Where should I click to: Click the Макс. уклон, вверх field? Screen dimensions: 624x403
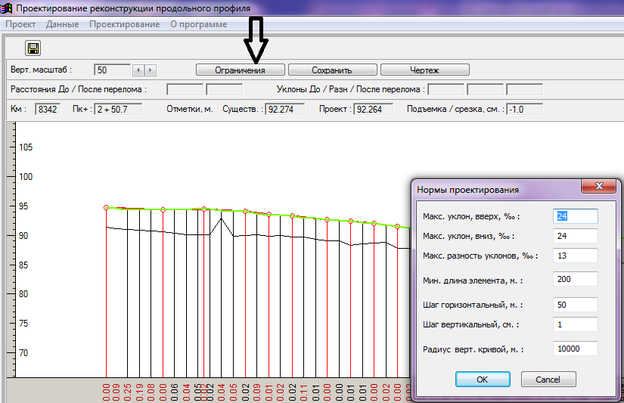tap(575, 215)
